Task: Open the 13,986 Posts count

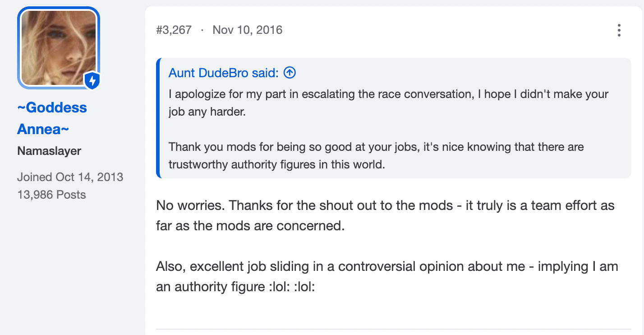Action: (x=51, y=195)
